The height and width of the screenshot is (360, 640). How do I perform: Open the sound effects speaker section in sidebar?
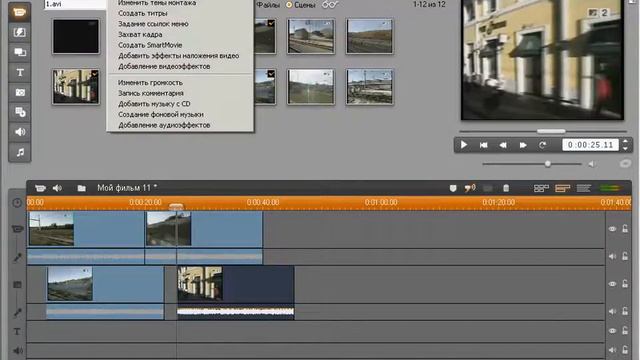20,132
